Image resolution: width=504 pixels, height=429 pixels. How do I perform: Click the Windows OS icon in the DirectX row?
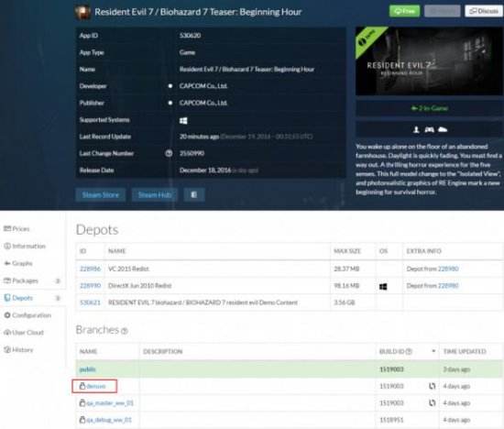[x=383, y=286]
